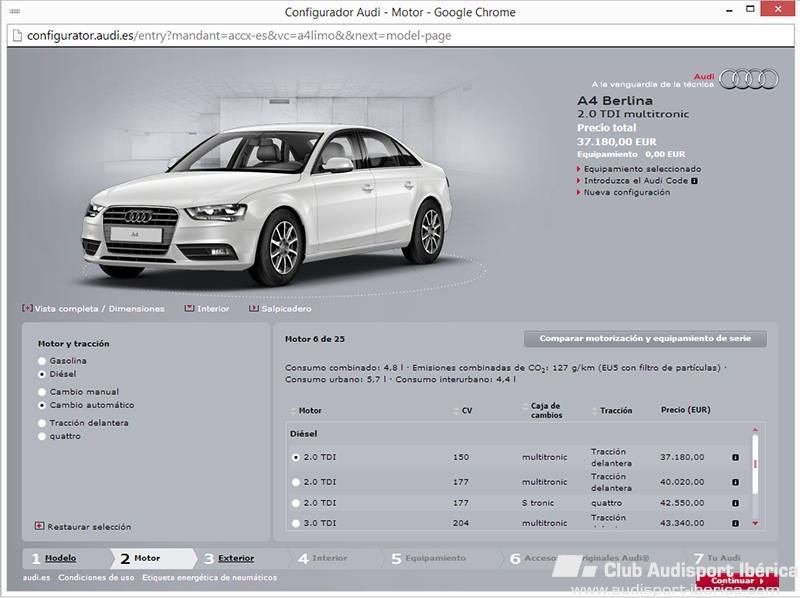This screenshot has width=800, height=598.
Task: Go to step 3 Exterior
Action: click(x=236, y=558)
